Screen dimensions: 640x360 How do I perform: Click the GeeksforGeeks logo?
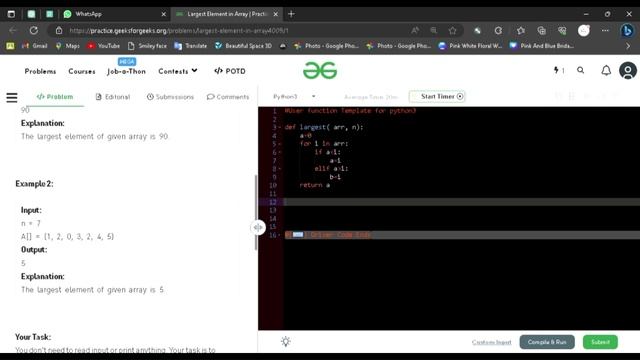point(320,71)
